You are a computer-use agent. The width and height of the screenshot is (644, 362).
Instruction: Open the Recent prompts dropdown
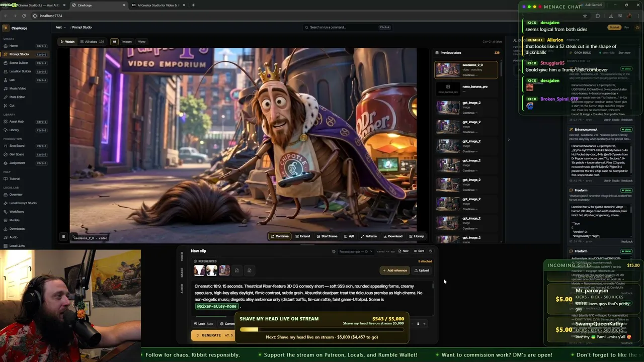[356, 251]
